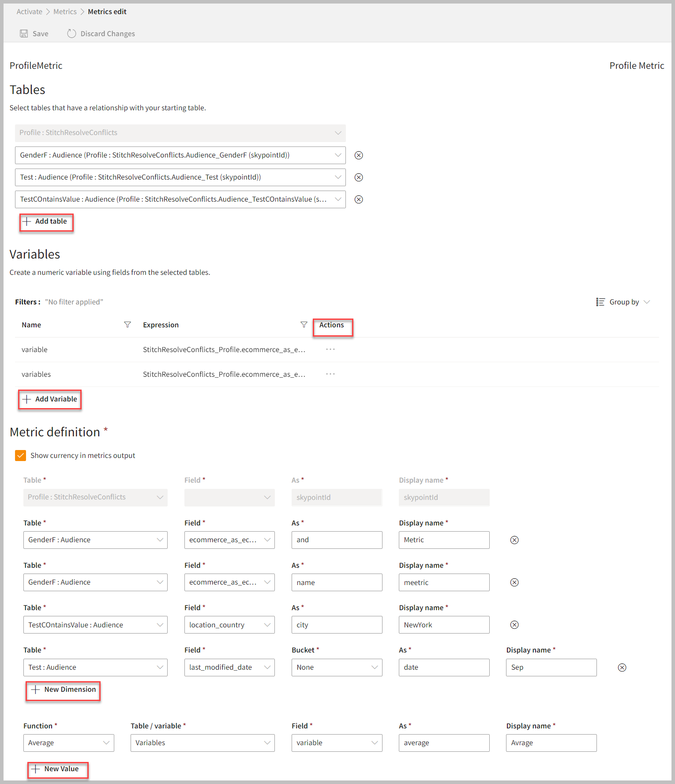675x784 pixels.
Task: Expand the Test : Audience (Profile...) tables dropdown
Action: coord(338,177)
